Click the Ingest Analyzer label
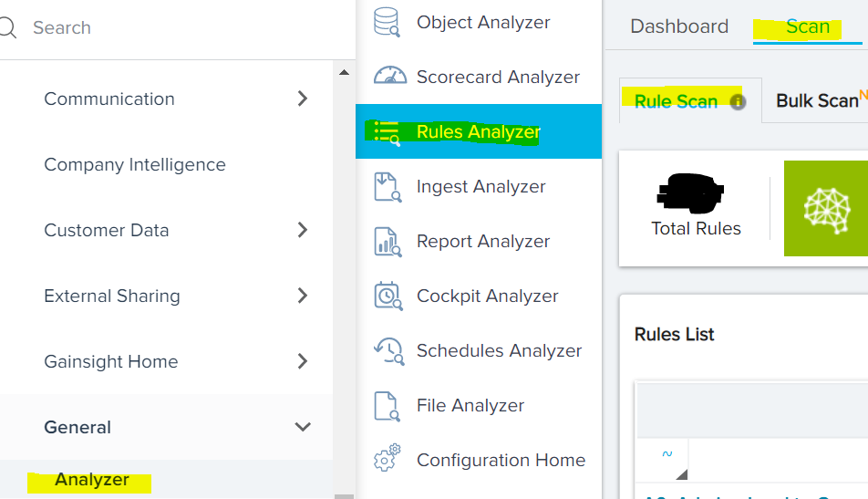The height and width of the screenshot is (499, 868). click(481, 187)
